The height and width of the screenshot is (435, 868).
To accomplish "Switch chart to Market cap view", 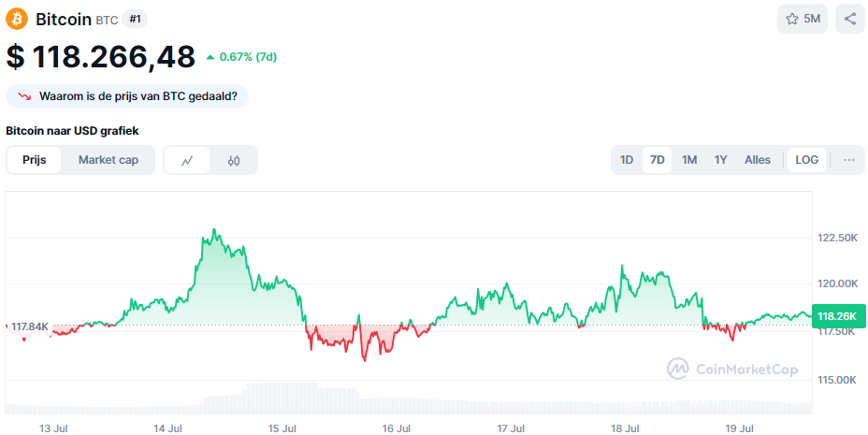I will coord(108,160).
